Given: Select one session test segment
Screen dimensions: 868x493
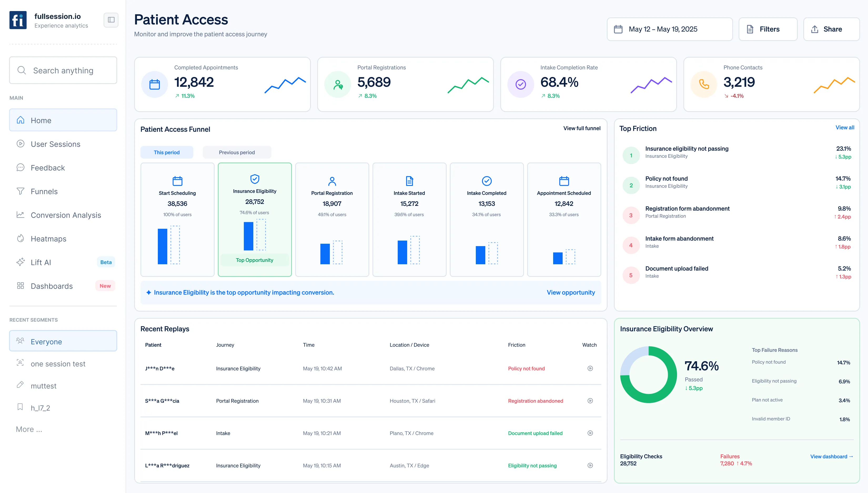Looking at the screenshot, I should [63, 364].
